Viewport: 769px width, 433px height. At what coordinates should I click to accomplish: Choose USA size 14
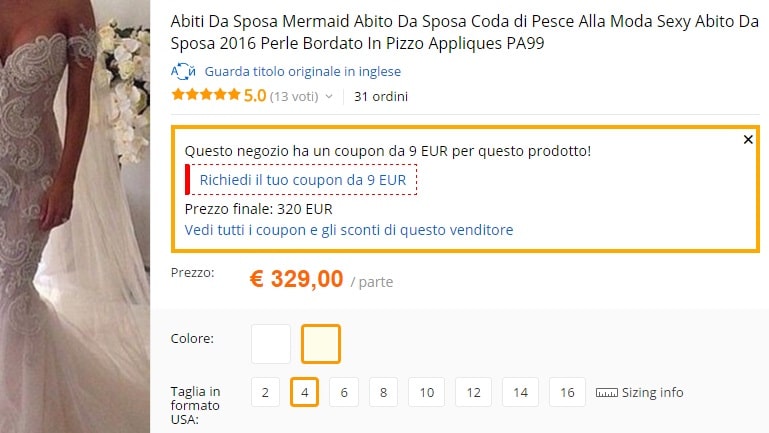(520, 392)
